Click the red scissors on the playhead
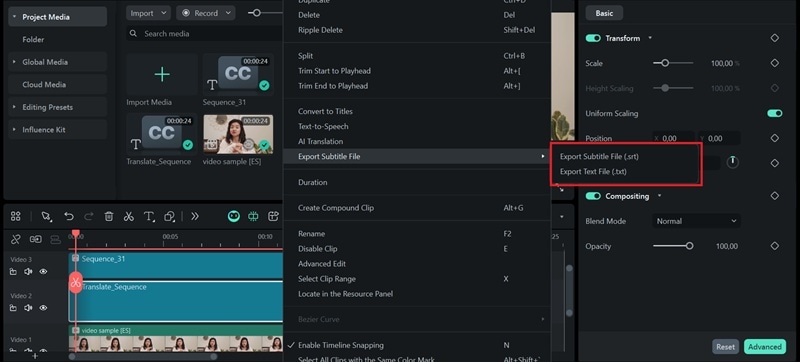The height and width of the screenshot is (362, 800). click(x=76, y=282)
